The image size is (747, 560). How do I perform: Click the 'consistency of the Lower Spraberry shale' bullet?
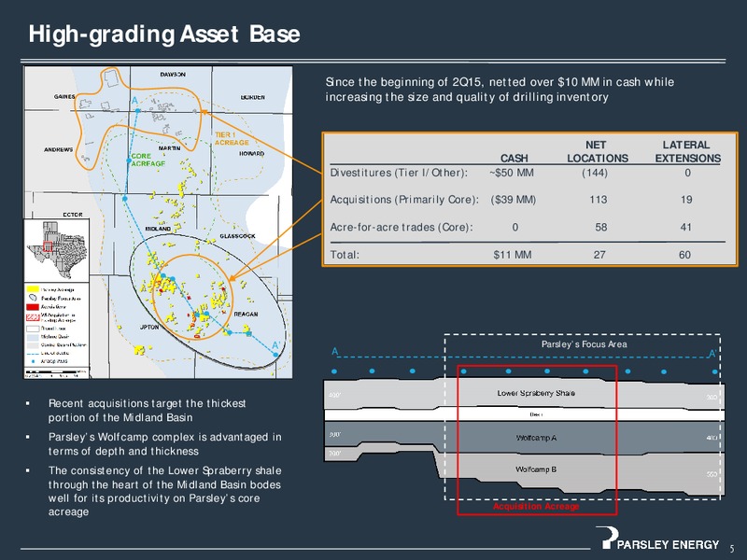pyautogui.click(x=164, y=491)
